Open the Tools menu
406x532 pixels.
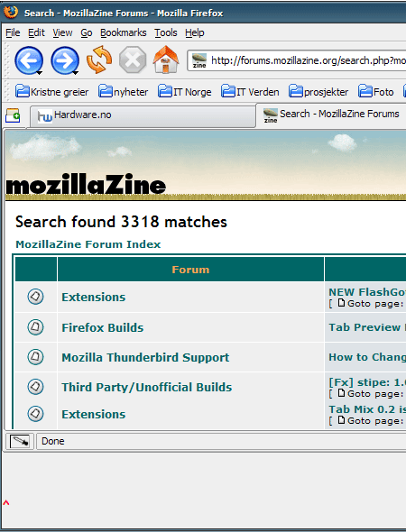pos(166,32)
